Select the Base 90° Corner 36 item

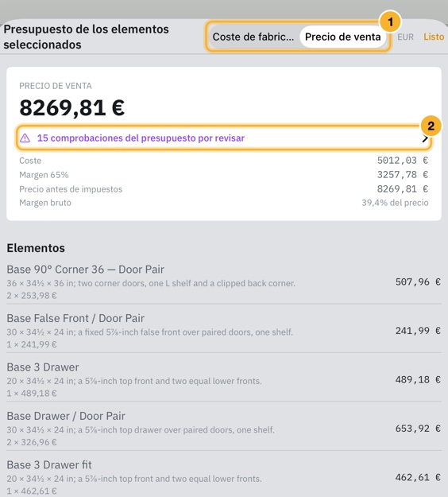pos(224,282)
